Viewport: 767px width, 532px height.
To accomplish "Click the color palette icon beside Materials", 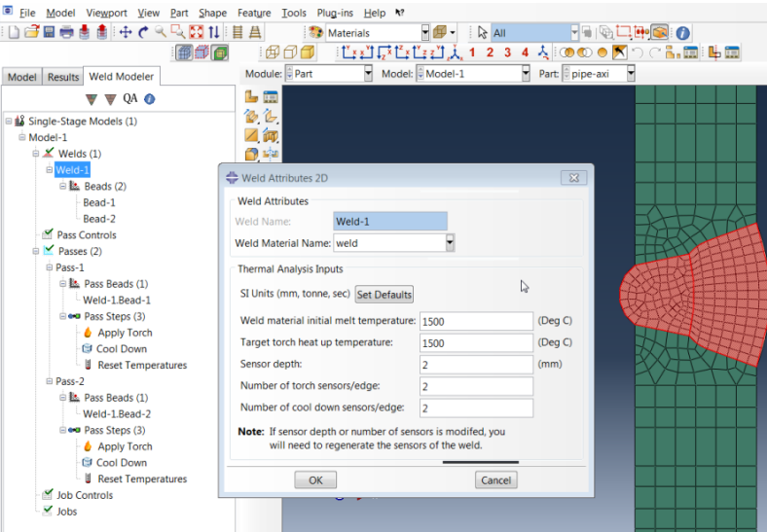I will 316,33.
